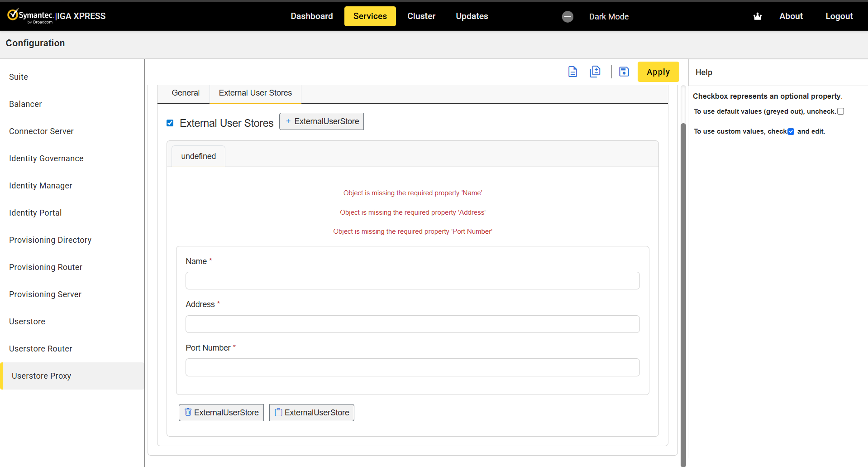The width and height of the screenshot is (868, 467).
Task: Uncheck the External User Stores checkbox
Action: [170, 123]
